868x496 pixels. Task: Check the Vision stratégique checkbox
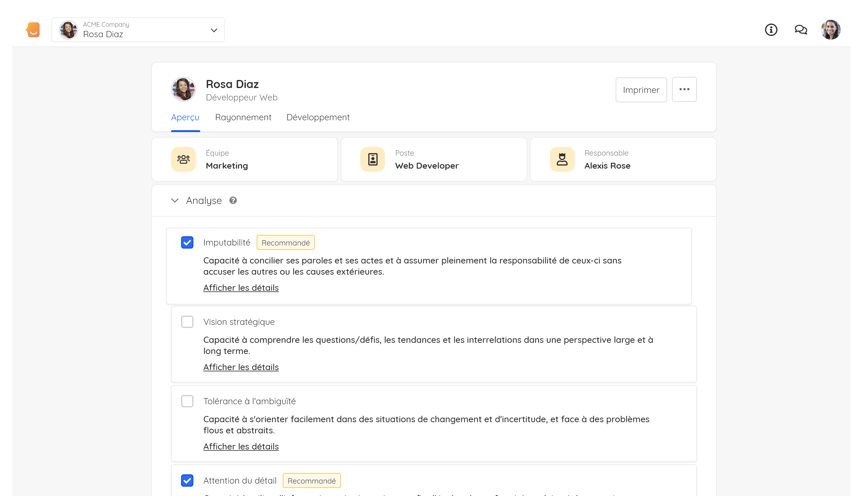point(187,322)
